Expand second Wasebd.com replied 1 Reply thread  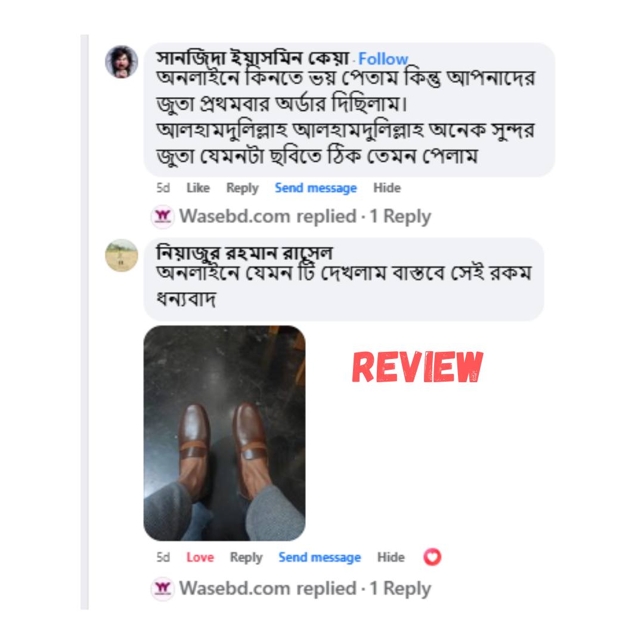click(305, 589)
